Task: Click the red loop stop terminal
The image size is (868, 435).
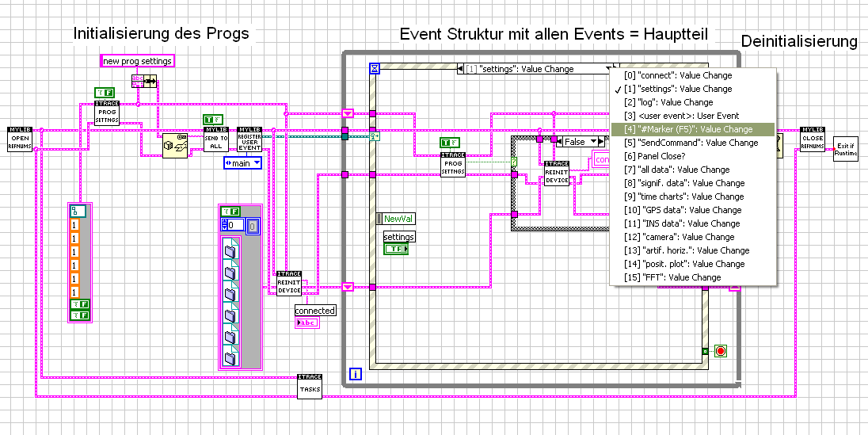Action: [x=720, y=351]
